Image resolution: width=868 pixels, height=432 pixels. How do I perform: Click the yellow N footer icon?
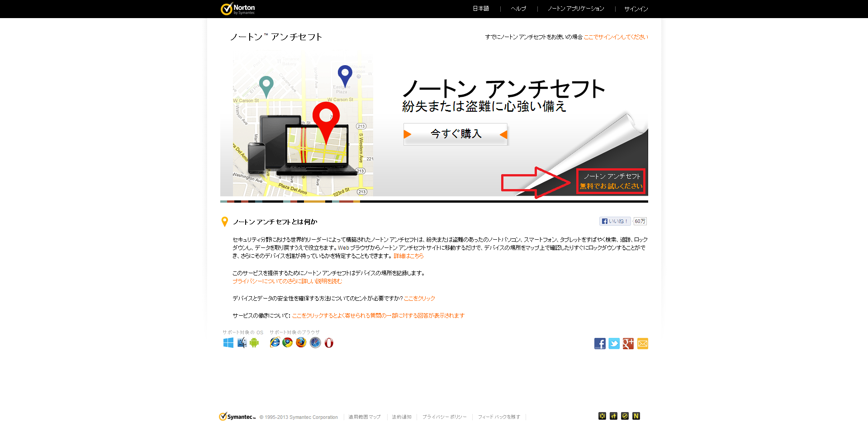tap(636, 416)
